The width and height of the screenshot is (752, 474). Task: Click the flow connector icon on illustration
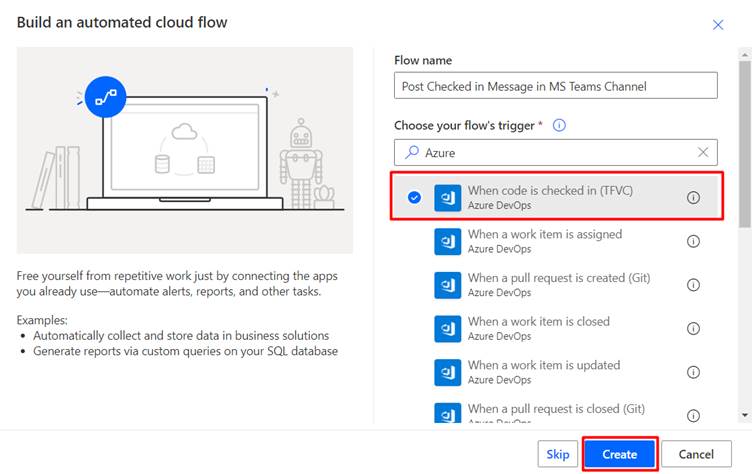coord(106,97)
